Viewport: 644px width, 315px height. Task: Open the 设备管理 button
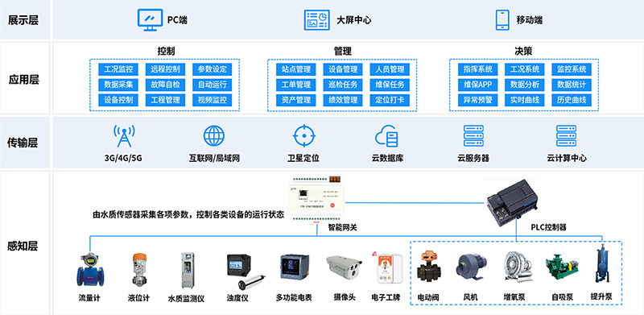[x=343, y=69]
